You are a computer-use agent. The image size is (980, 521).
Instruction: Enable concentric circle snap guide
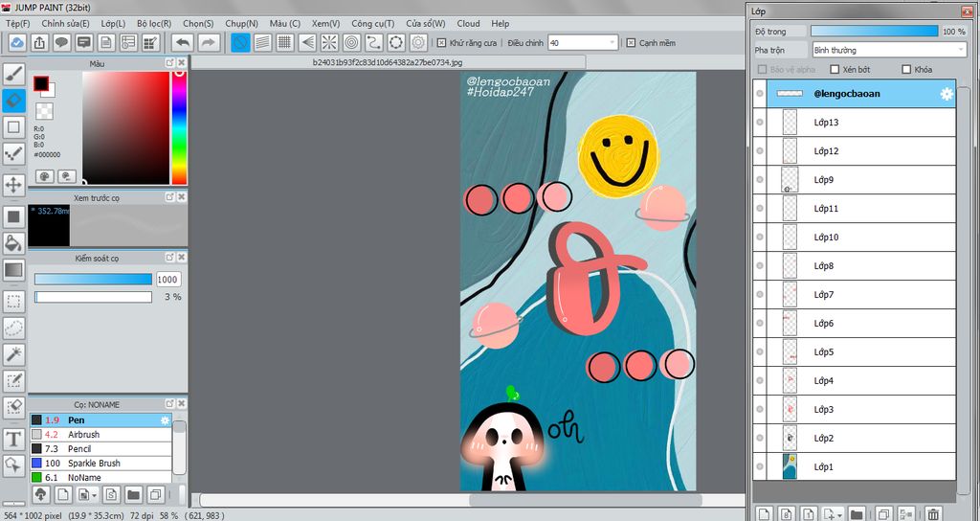(x=352, y=42)
